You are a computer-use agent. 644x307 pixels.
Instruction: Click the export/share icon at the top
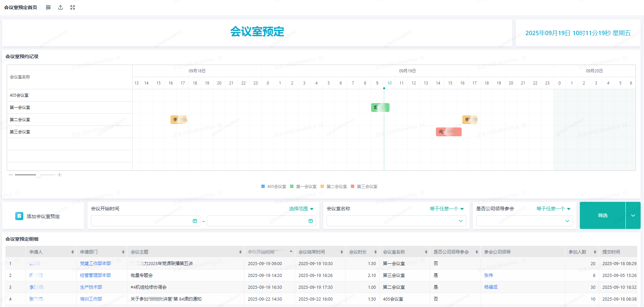click(60, 7)
